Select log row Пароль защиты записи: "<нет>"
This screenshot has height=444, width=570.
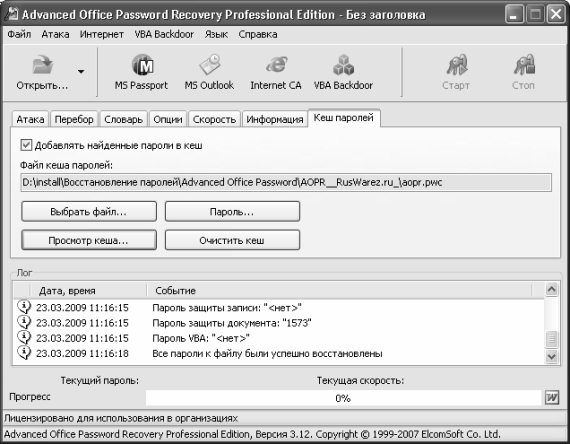(278, 308)
